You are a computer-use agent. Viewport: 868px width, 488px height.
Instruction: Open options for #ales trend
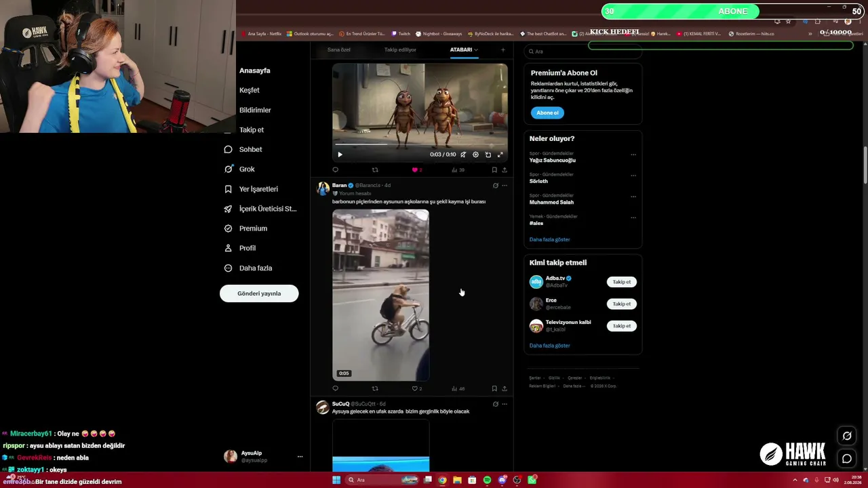click(633, 218)
